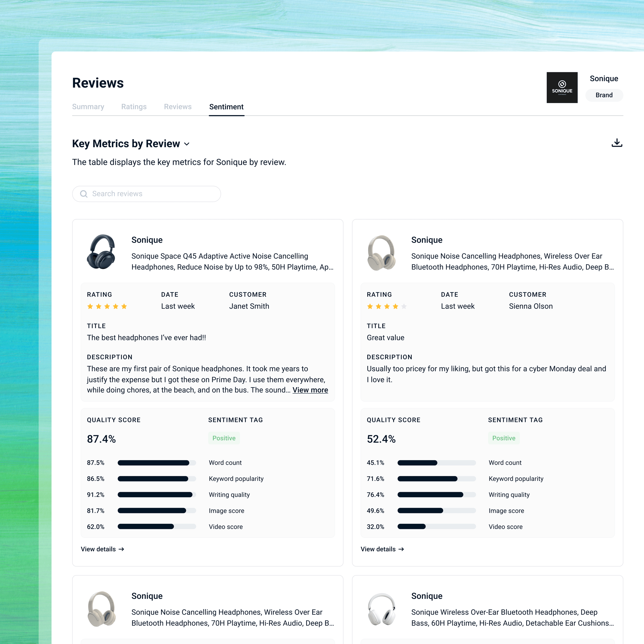Viewport: 644px width, 644px height.
Task: Click Janet Smith's five-star rating
Action: click(x=107, y=306)
